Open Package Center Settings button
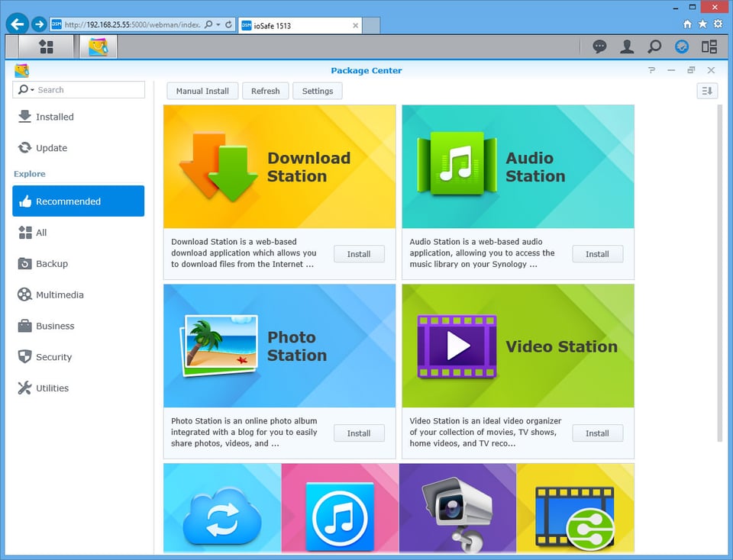The height and width of the screenshot is (560, 733). tap(318, 91)
